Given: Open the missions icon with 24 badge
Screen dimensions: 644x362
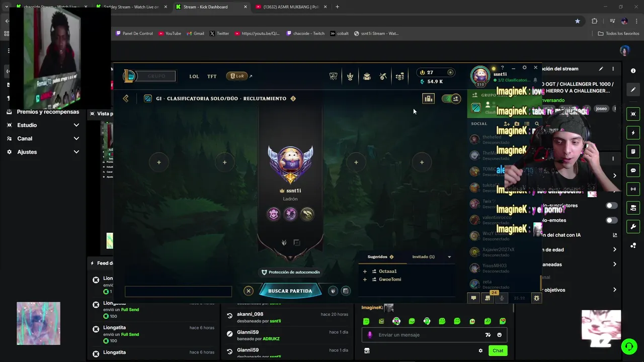Looking at the screenshot, I should [x=488, y=298].
